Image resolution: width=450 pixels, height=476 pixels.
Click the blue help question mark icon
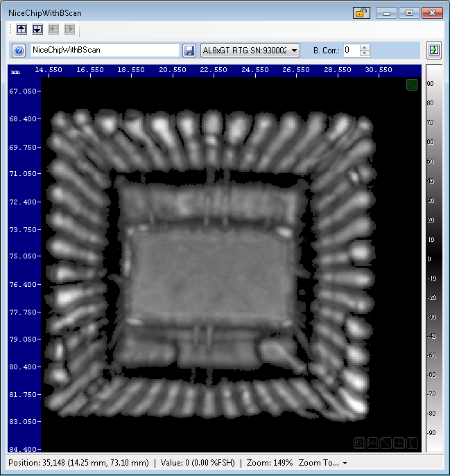click(x=19, y=51)
